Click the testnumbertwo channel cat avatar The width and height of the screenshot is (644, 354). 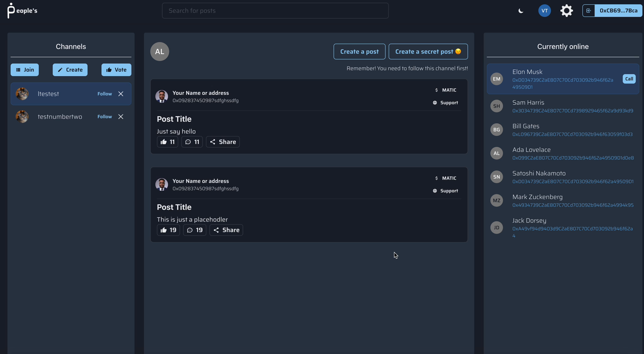coord(22,117)
